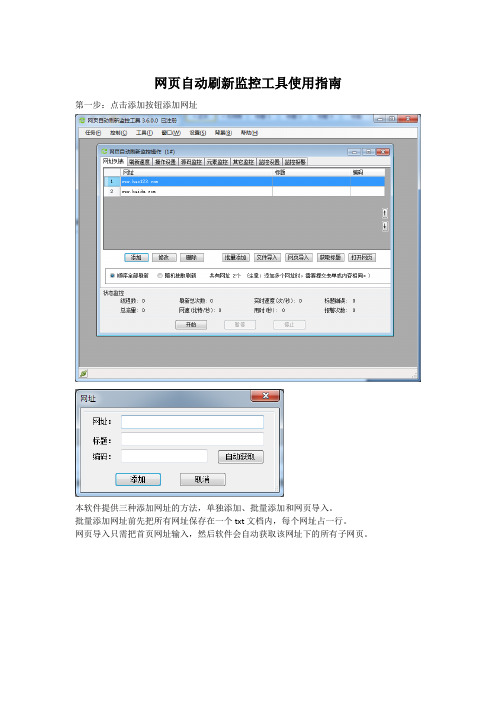Click the 文件导入 button
Screen dimensions: 496x702
(x=267, y=257)
